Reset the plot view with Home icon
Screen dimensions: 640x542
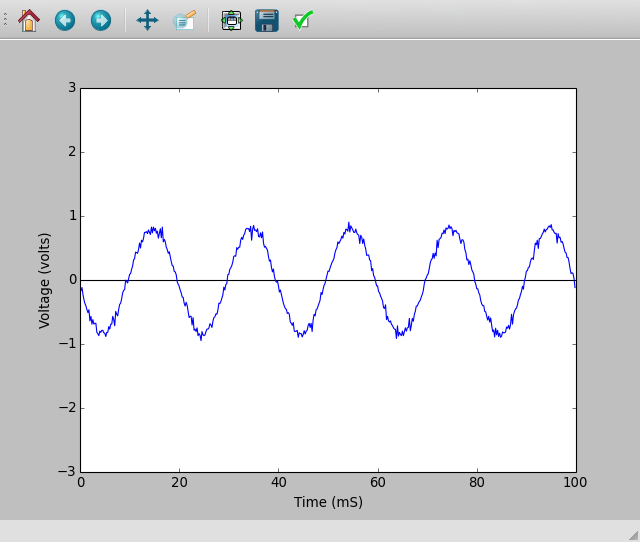tap(29, 20)
